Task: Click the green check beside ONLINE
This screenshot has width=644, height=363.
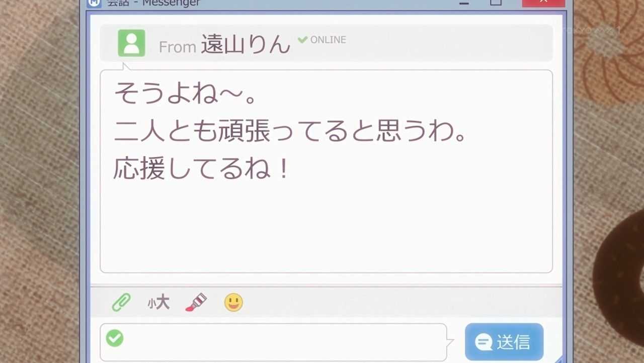Action: coord(302,39)
